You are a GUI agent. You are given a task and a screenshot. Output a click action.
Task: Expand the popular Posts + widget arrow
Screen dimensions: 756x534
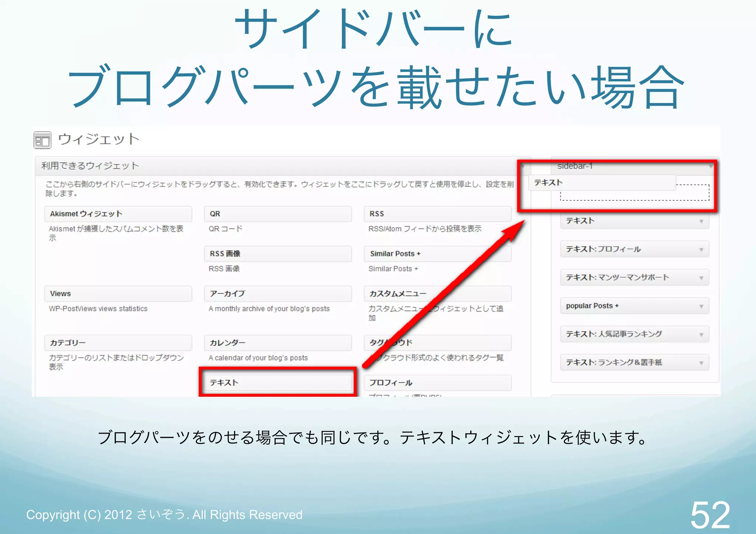701,307
